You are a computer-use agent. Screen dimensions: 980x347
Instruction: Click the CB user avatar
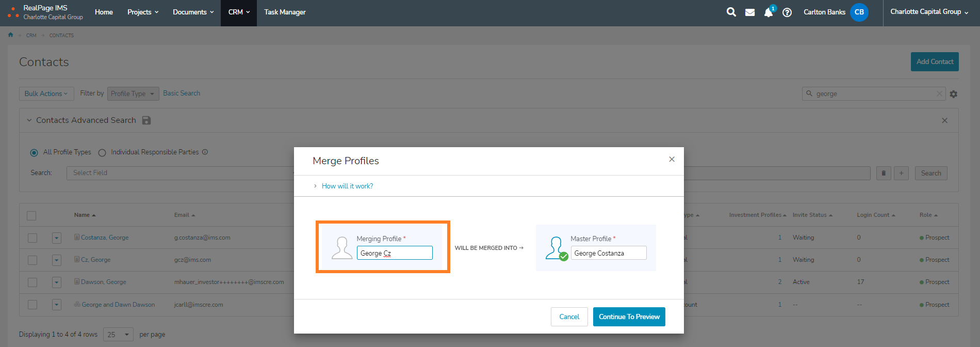coord(859,12)
